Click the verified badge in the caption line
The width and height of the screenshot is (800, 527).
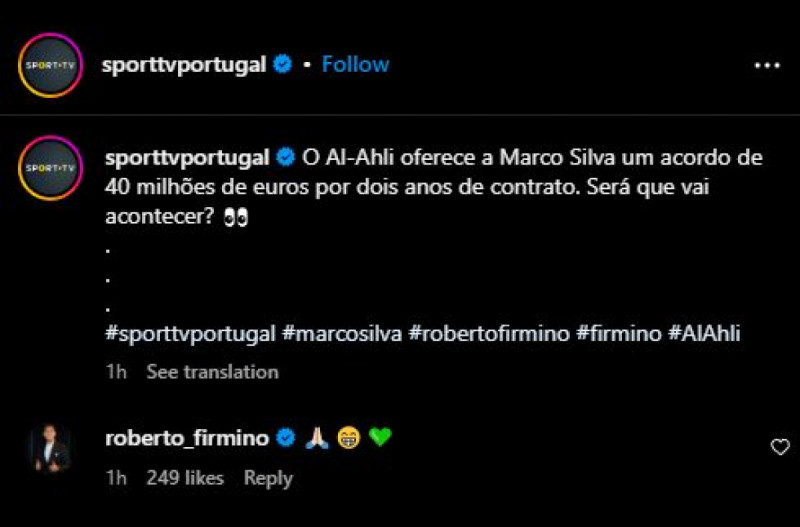pyautogui.click(x=285, y=159)
